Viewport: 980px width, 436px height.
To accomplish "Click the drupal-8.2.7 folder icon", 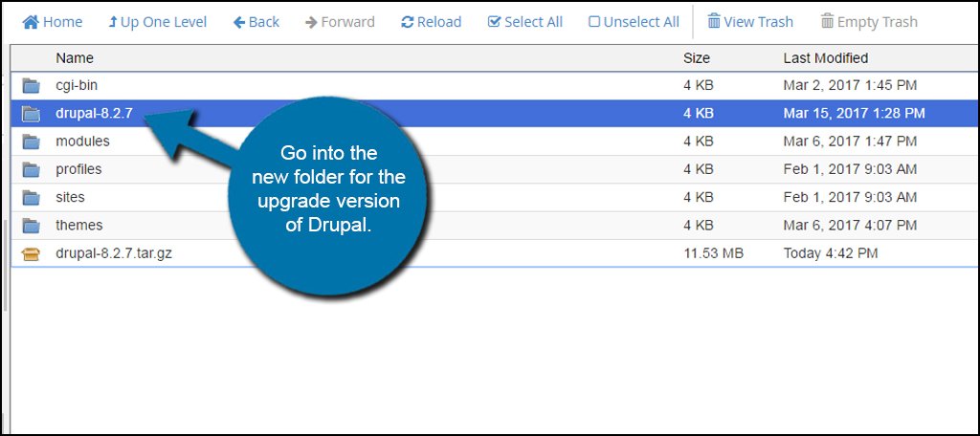I will coord(31,114).
